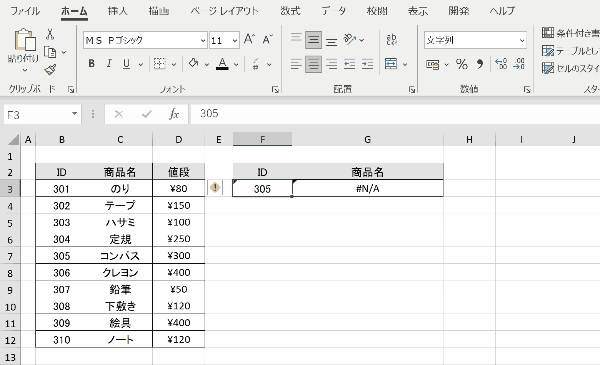Open the font color dropdown arrow

pos(236,64)
